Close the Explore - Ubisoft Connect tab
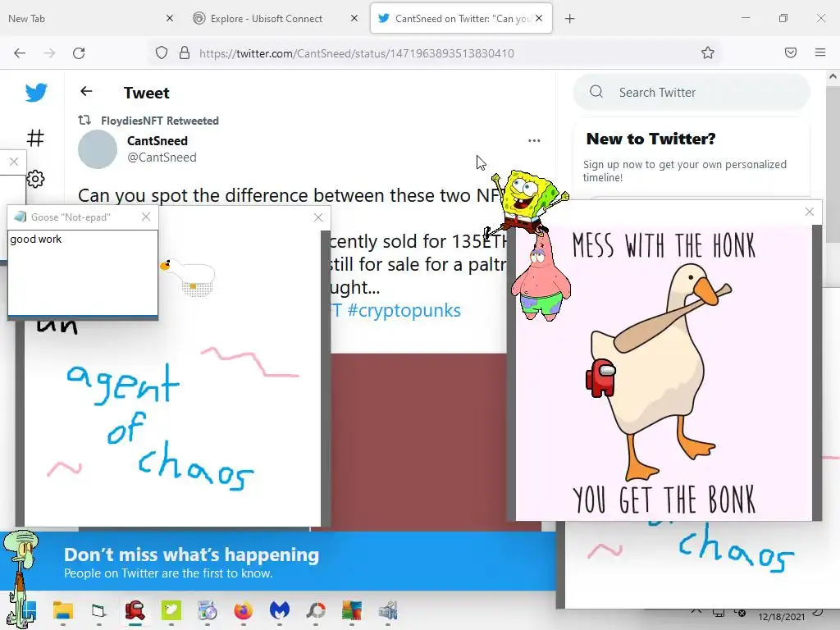 click(354, 18)
